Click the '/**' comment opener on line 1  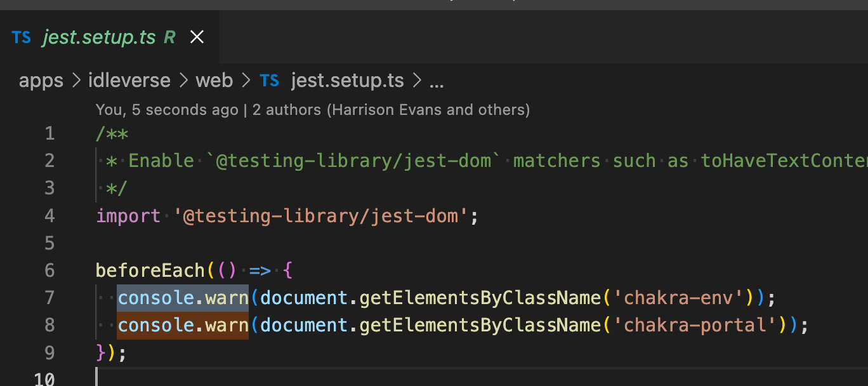pos(112,134)
